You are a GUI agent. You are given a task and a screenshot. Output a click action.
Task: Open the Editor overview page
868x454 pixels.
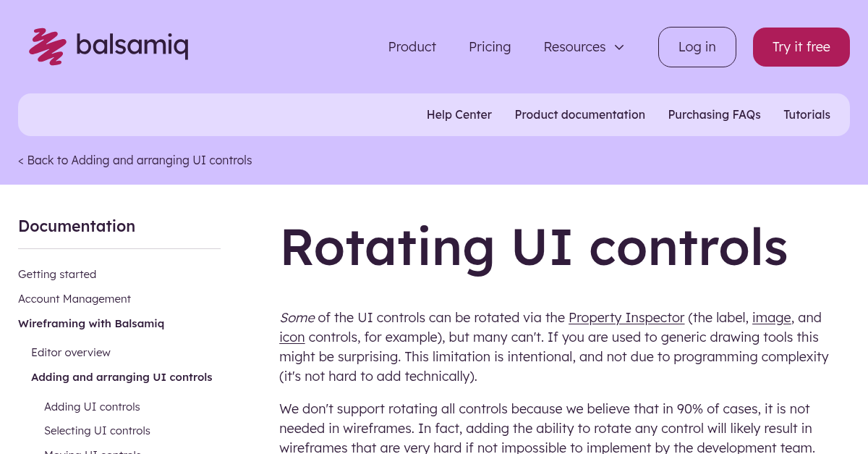pyautogui.click(x=70, y=352)
